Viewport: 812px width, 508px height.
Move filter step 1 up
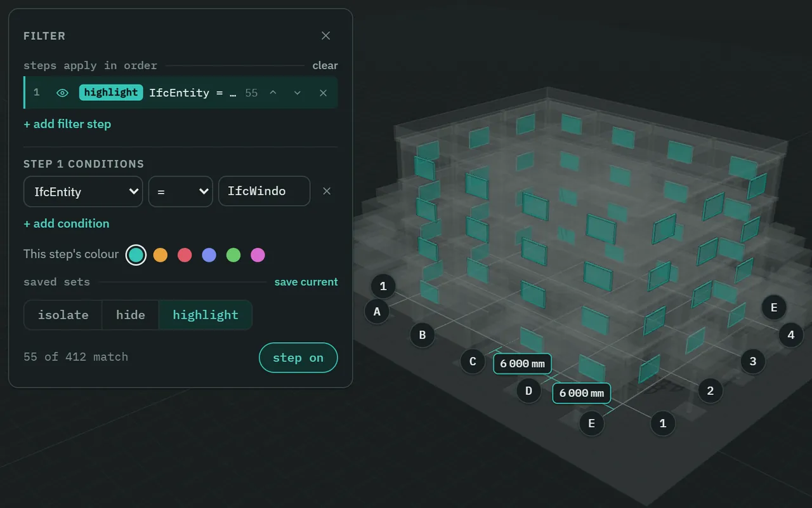pos(273,93)
